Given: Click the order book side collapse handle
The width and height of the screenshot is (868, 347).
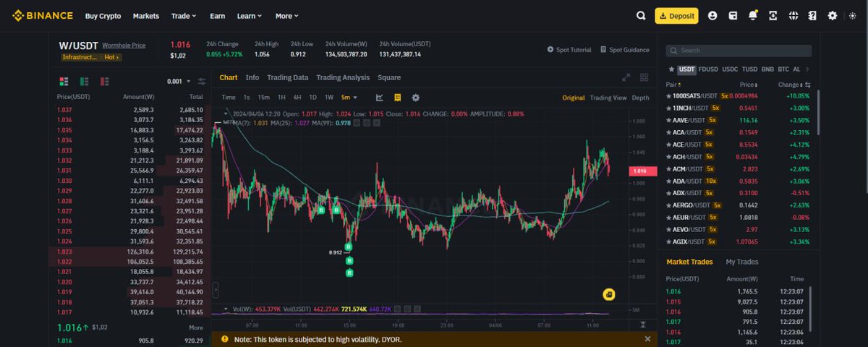Looking at the screenshot, I should 215,290.
